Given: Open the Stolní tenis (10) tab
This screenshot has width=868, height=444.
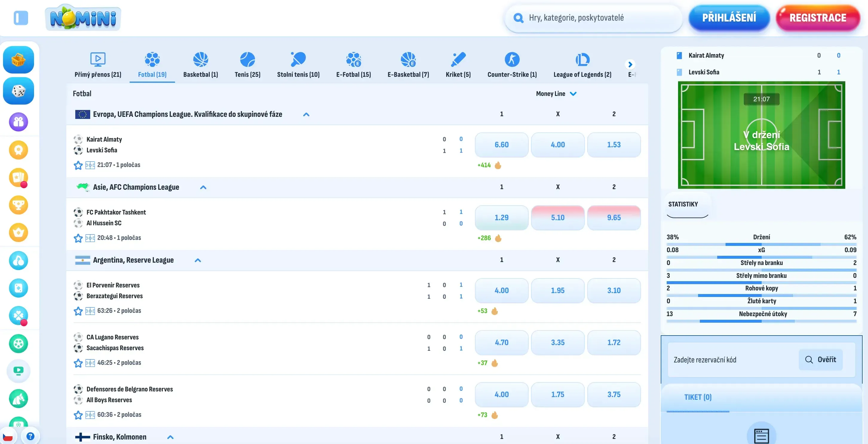Looking at the screenshot, I should [x=298, y=65].
